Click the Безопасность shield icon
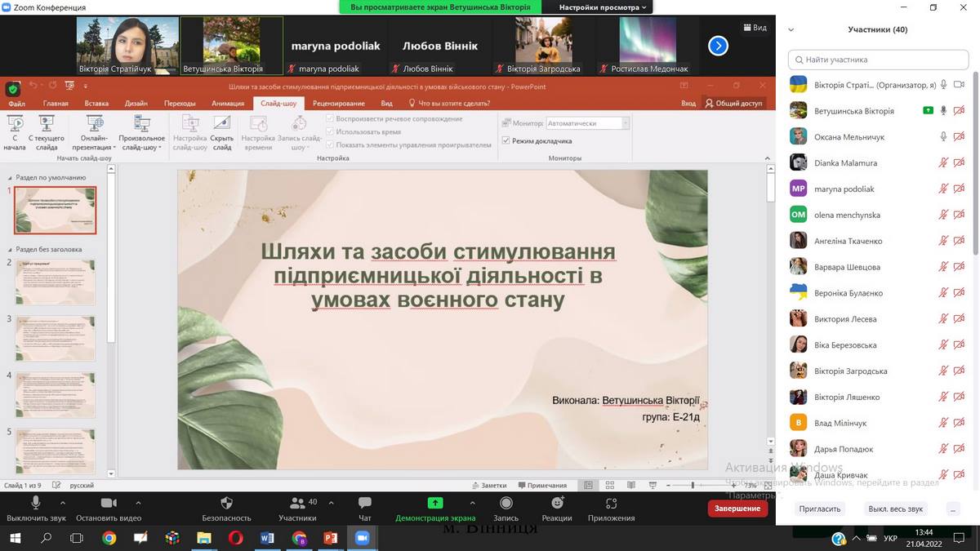Screen dimensions: 980x551 (227, 504)
